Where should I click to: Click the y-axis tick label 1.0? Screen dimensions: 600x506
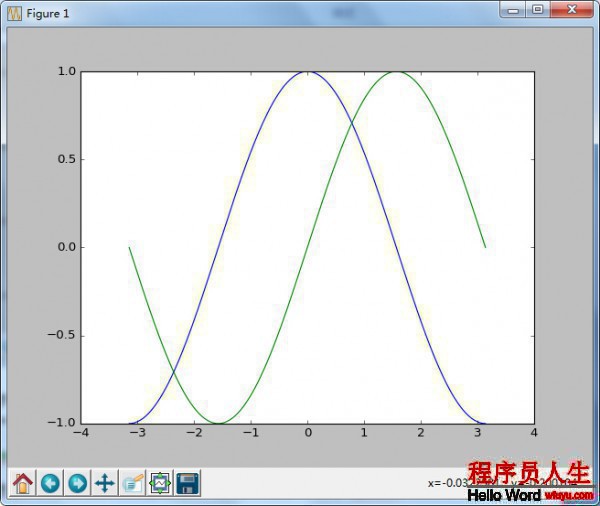[67, 71]
